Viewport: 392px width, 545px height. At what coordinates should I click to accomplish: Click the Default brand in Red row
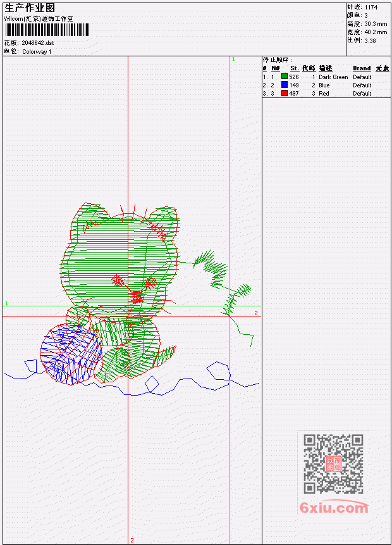point(362,94)
